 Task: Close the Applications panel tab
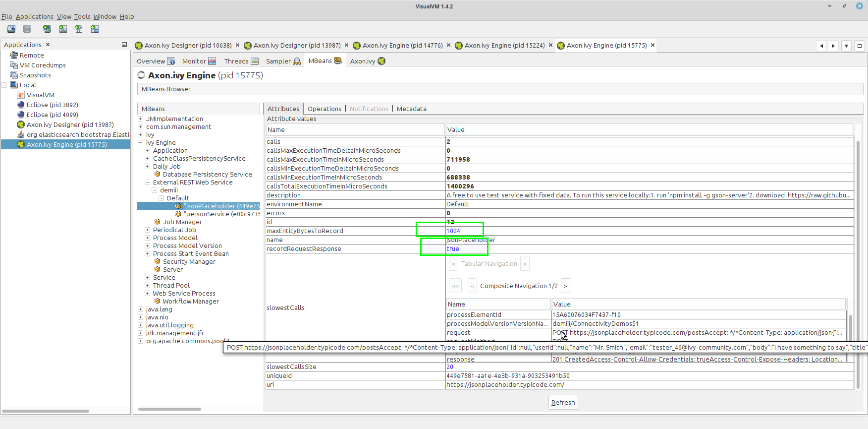click(x=48, y=45)
